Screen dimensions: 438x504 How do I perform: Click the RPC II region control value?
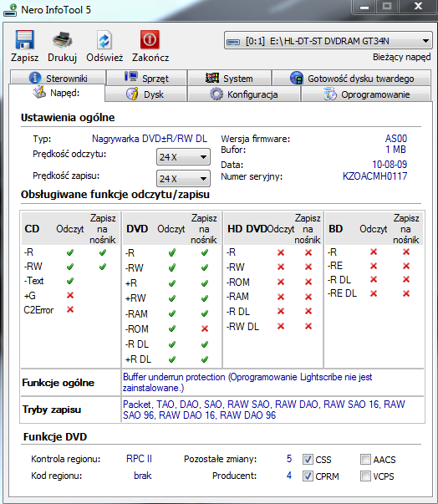click(139, 459)
